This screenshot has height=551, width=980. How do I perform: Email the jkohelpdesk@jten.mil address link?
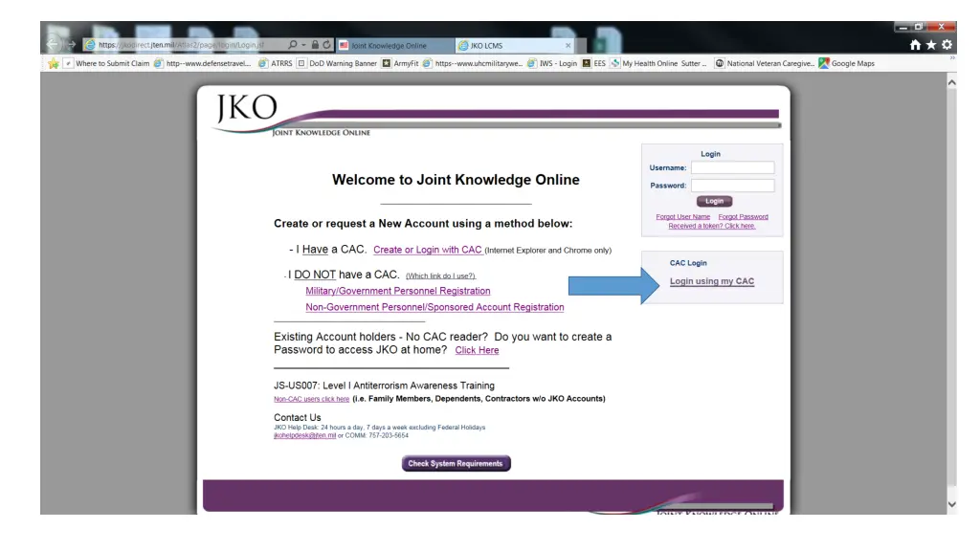tap(304, 435)
